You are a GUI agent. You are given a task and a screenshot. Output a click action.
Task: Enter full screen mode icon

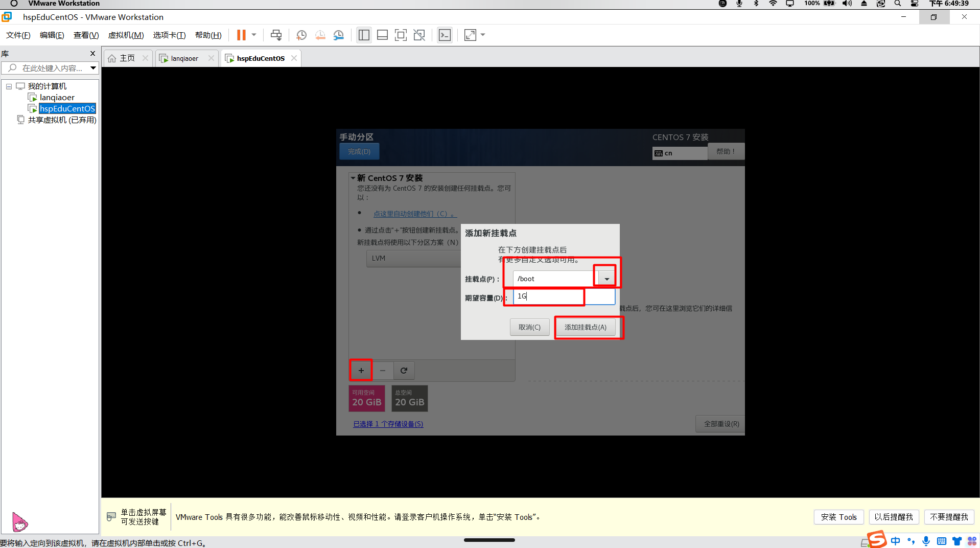tap(401, 35)
